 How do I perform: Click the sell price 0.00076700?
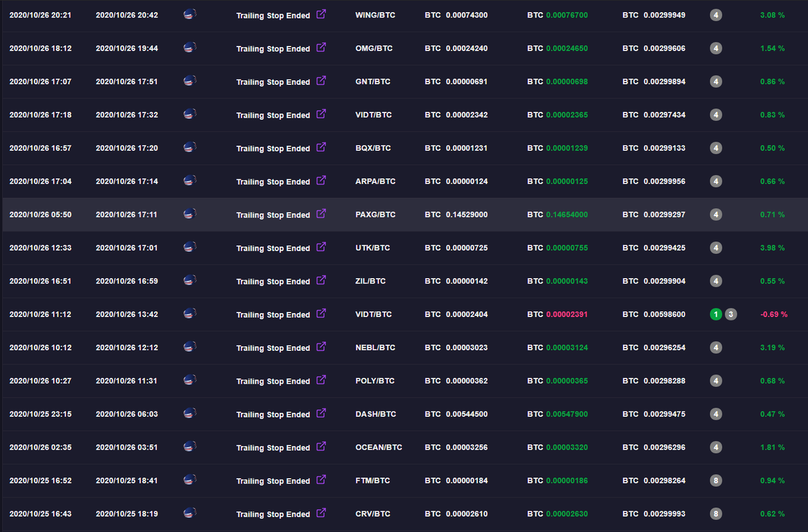[x=567, y=15]
